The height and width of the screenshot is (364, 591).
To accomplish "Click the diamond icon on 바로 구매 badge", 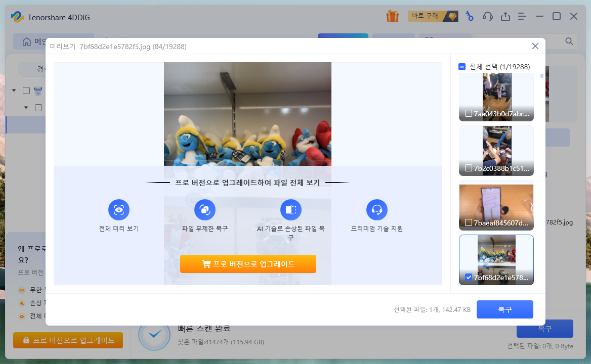I will point(452,16).
